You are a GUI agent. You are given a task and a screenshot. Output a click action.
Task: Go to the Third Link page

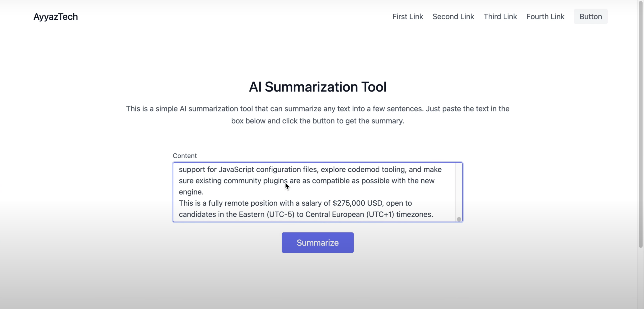pos(500,17)
